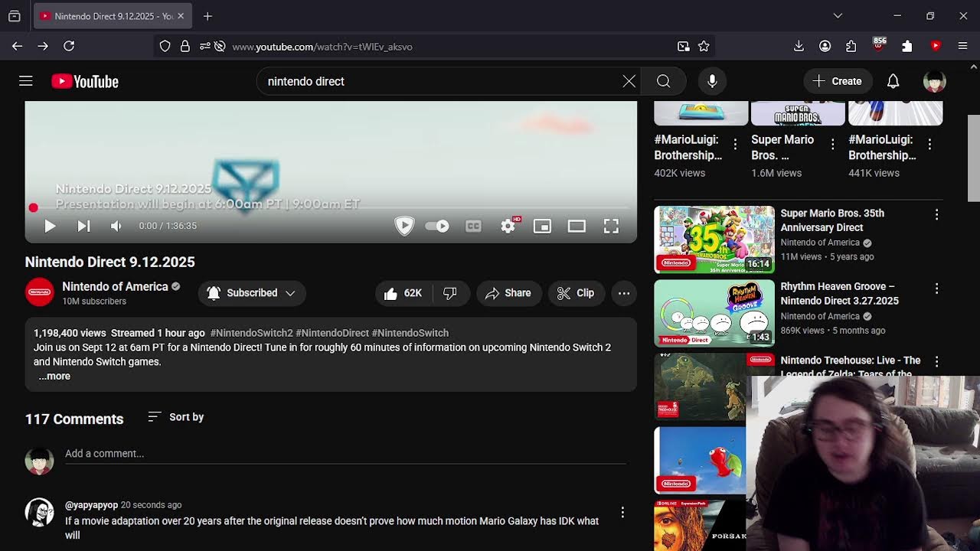Open options menu for @yapyapyop comment
Image resolution: width=980 pixels, height=551 pixels.
(x=622, y=513)
